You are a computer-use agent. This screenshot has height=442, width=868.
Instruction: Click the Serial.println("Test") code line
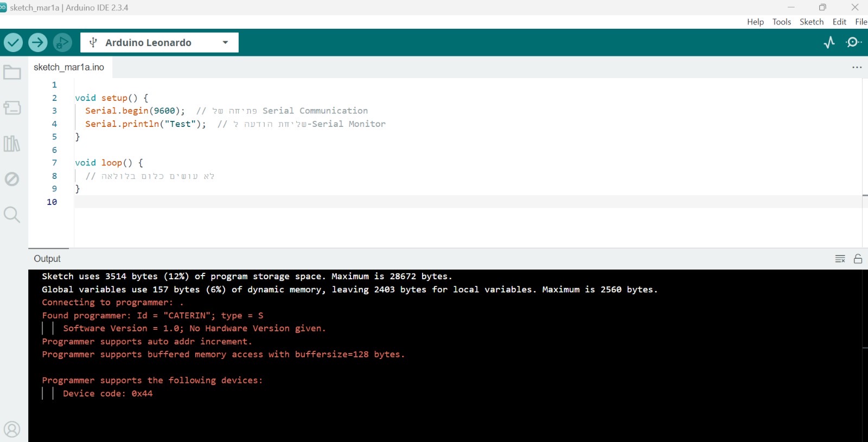pyautogui.click(x=235, y=124)
